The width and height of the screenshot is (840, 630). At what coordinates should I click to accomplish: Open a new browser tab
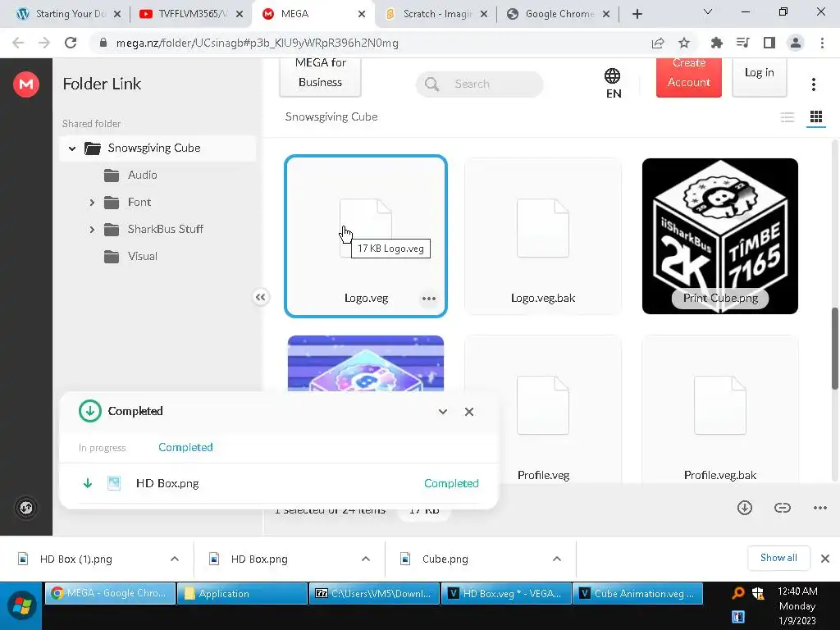click(637, 14)
